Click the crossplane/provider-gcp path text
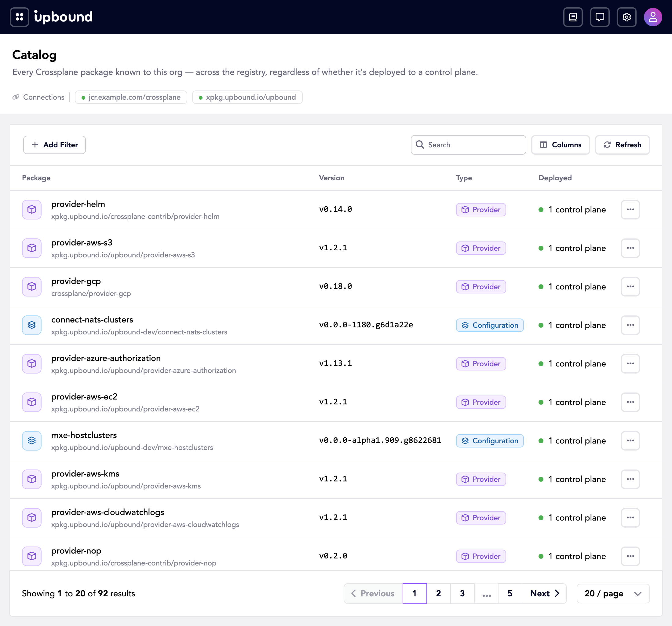Screen dimensions: 672x626 click(91, 293)
